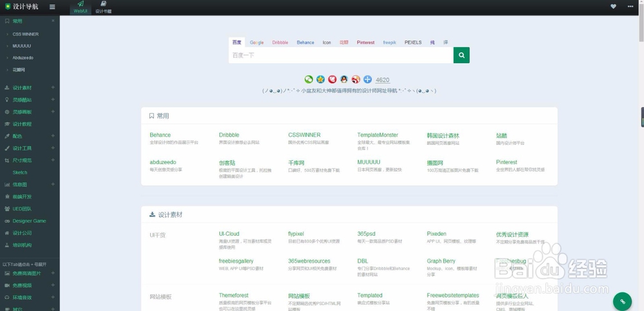Share via QQ Zone star icon
Screen dimensions: 644x311
pyautogui.click(x=320, y=79)
